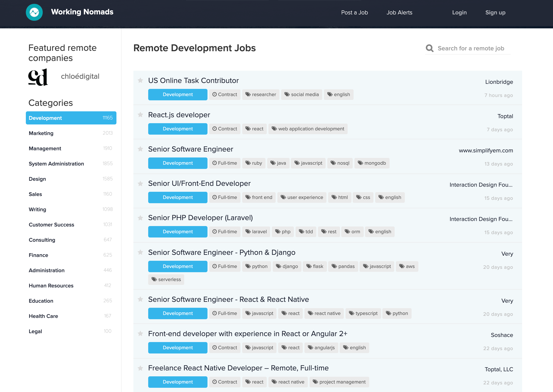Click the Full-time tag on Senior UI/Front-End Developer
The width and height of the screenshot is (553, 392).
point(225,197)
